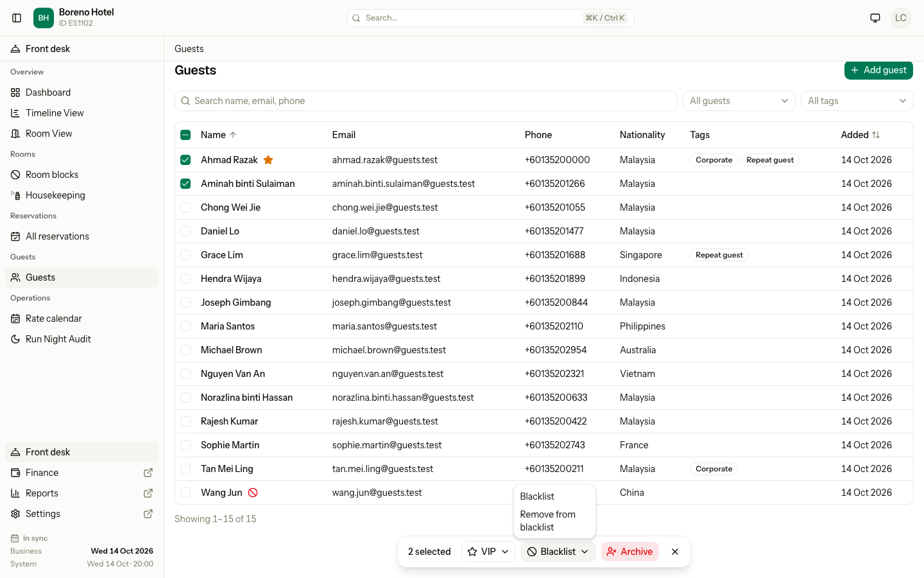Click email sophie.martin@guests.test
Image resolution: width=924 pixels, height=578 pixels.
pyautogui.click(x=386, y=445)
